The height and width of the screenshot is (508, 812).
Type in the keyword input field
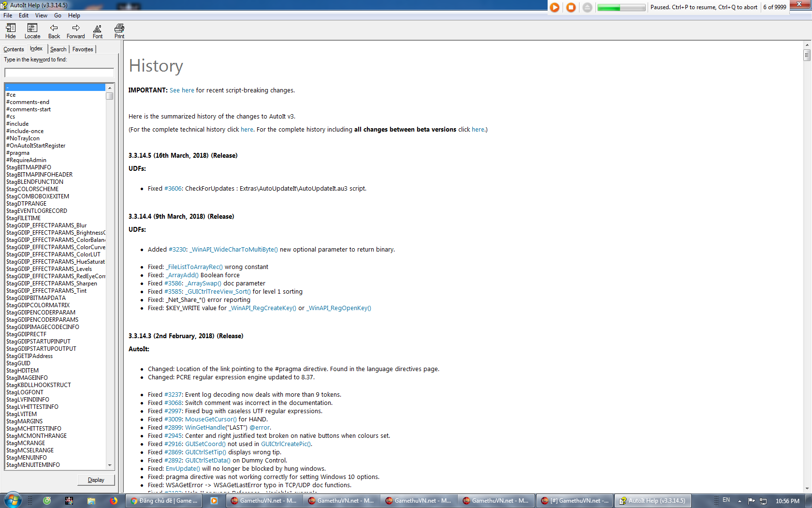(59, 73)
